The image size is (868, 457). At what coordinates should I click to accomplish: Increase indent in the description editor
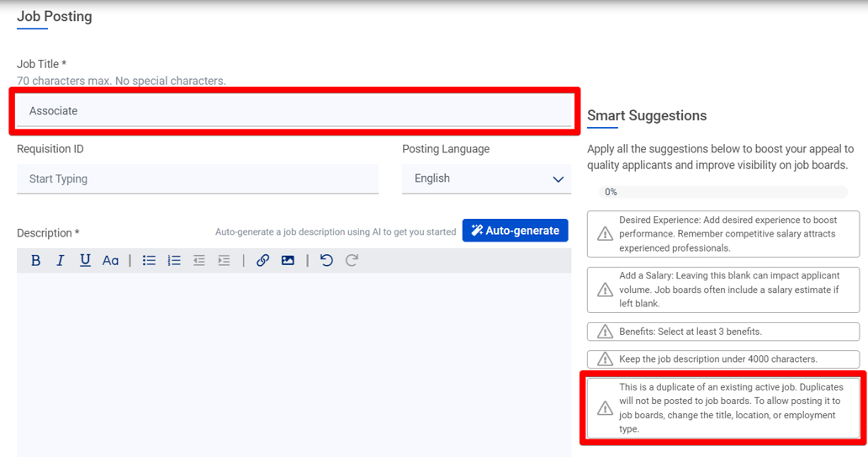click(x=224, y=261)
